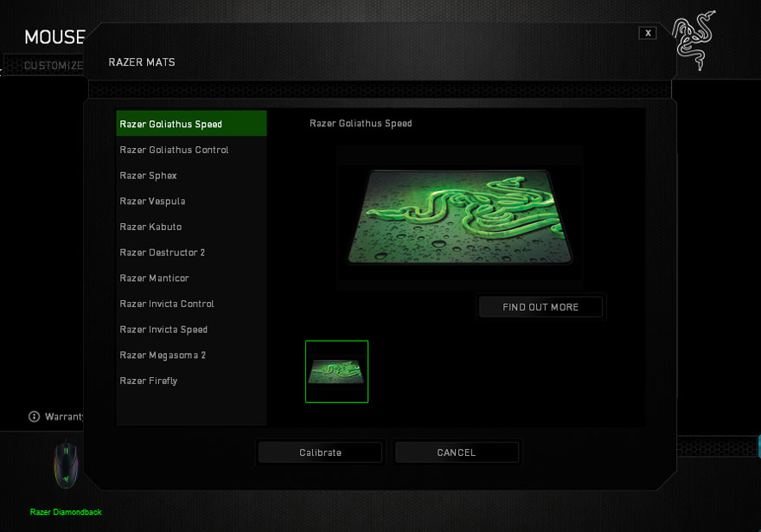Viewport: 761px width, 532px height.
Task: Select Razer Kabuto entry
Action: point(191,227)
